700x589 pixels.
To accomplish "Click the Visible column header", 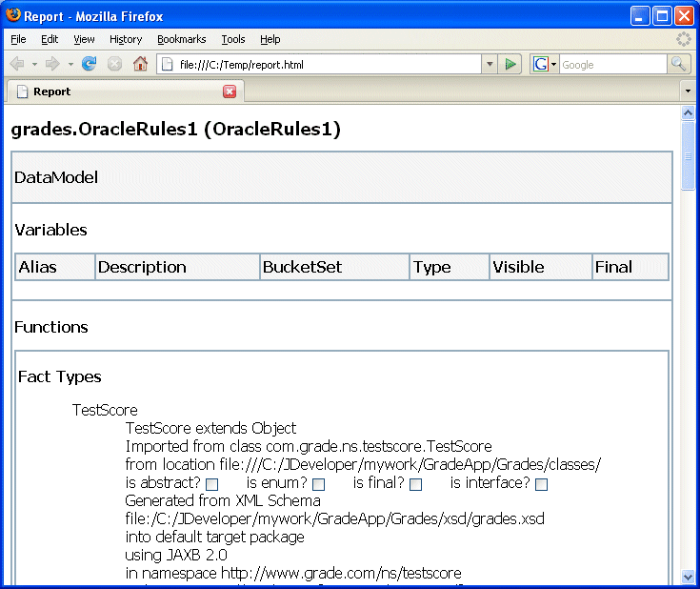I will 541,267.
